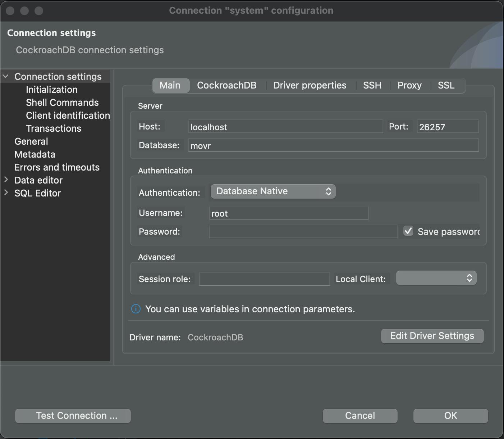This screenshot has height=439, width=504.
Task: Open the Database Native authentication dropdown
Action: coord(272,191)
